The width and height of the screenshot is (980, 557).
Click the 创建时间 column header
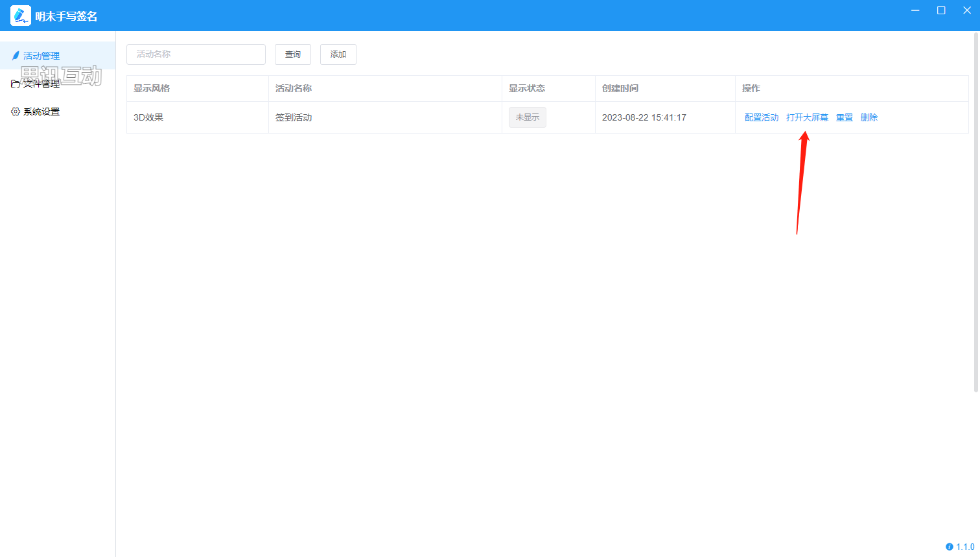click(666, 88)
